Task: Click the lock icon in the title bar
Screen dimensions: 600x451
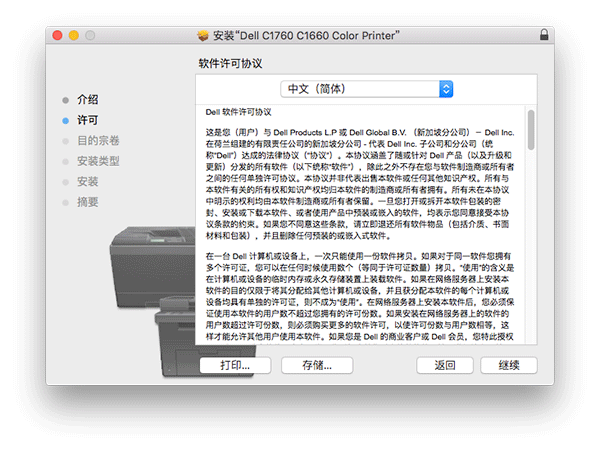Action: 544,35
